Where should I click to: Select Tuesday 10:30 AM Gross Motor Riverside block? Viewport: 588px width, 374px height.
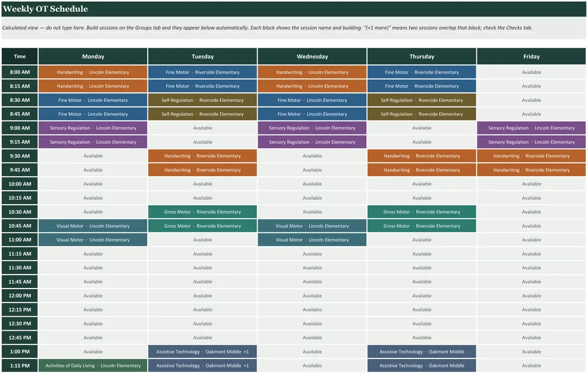pos(203,212)
